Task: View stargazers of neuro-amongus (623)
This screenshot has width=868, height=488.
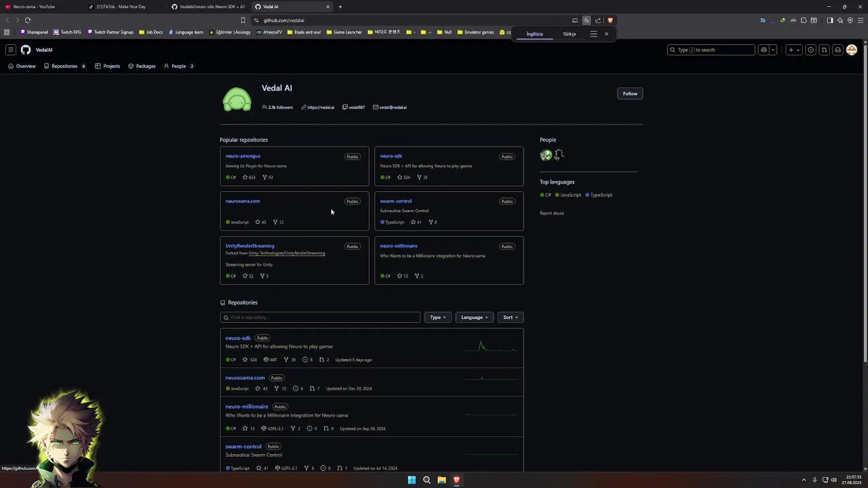Action: [x=249, y=177]
